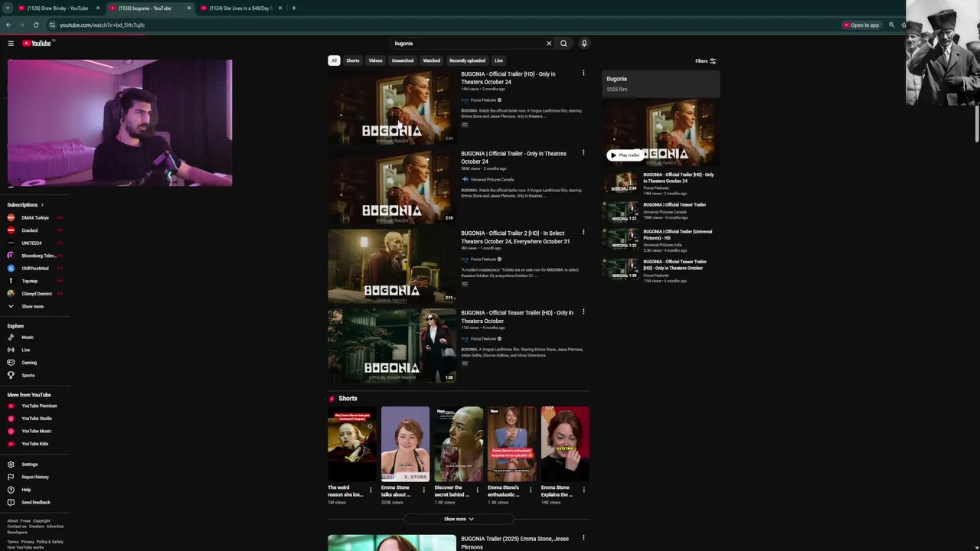Select the Watched filter chip
Image resolution: width=980 pixels, height=551 pixels.
pyautogui.click(x=432, y=60)
